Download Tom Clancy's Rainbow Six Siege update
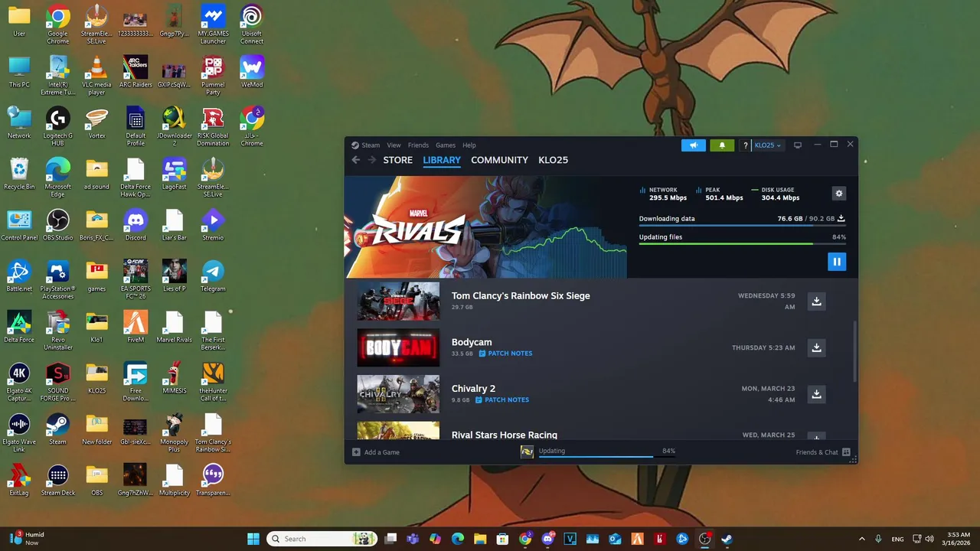The width and height of the screenshot is (980, 551). pyautogui.click(x=816, y=301)
